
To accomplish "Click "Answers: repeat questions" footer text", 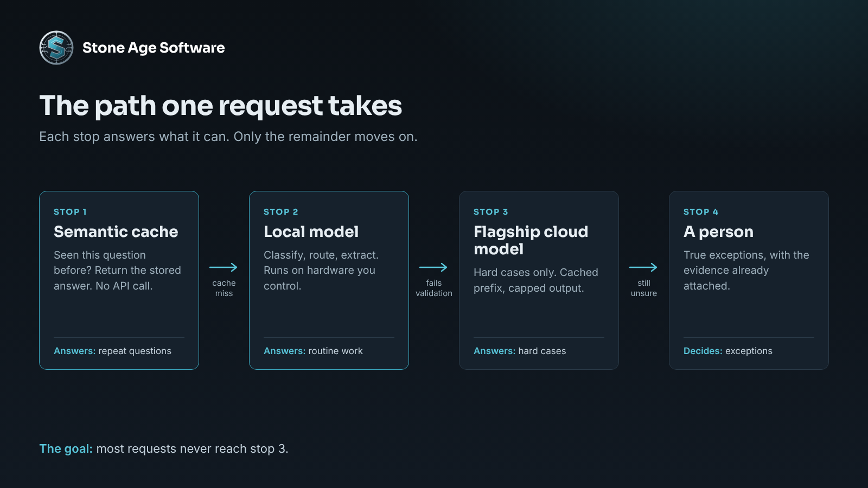I will pyautogui.click(x=112, y=351).
